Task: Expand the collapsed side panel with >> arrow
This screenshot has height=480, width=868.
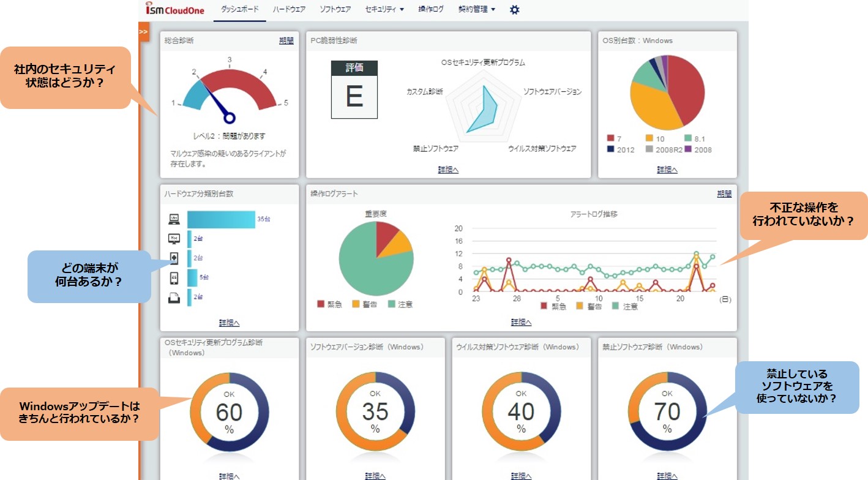Action: coord(143,32)
